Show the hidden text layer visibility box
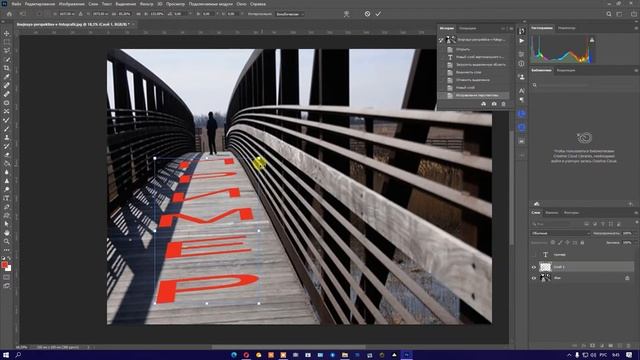This screenshot has height=360, width=640. coord(533,255)
